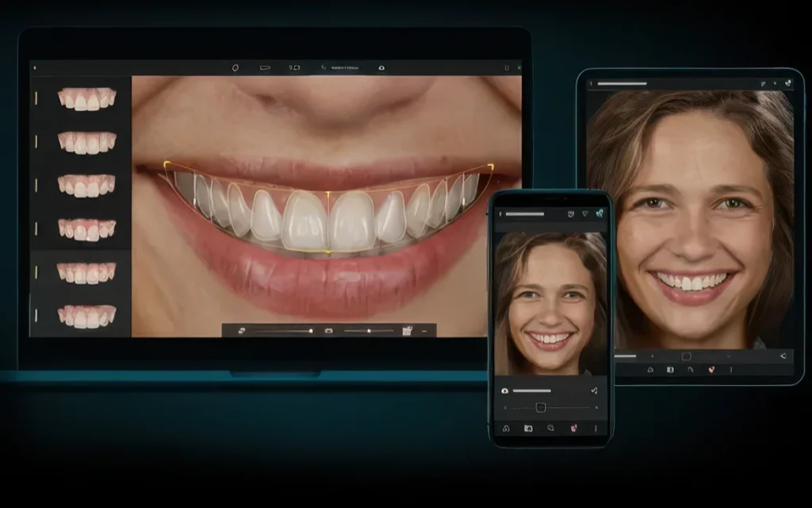Click the layers icon right of bottom sliders

[407, 331]
